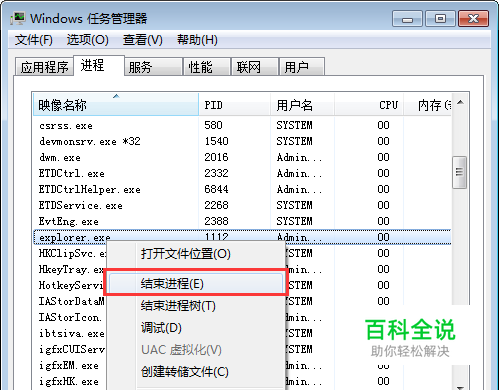The width and height of the screenshot is (499, 390).
Task: Click PID 2268 cell
Action: [216, 205]
